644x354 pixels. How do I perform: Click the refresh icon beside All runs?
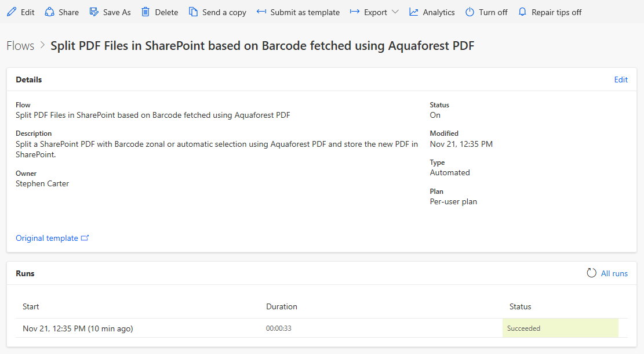point(591,273)
